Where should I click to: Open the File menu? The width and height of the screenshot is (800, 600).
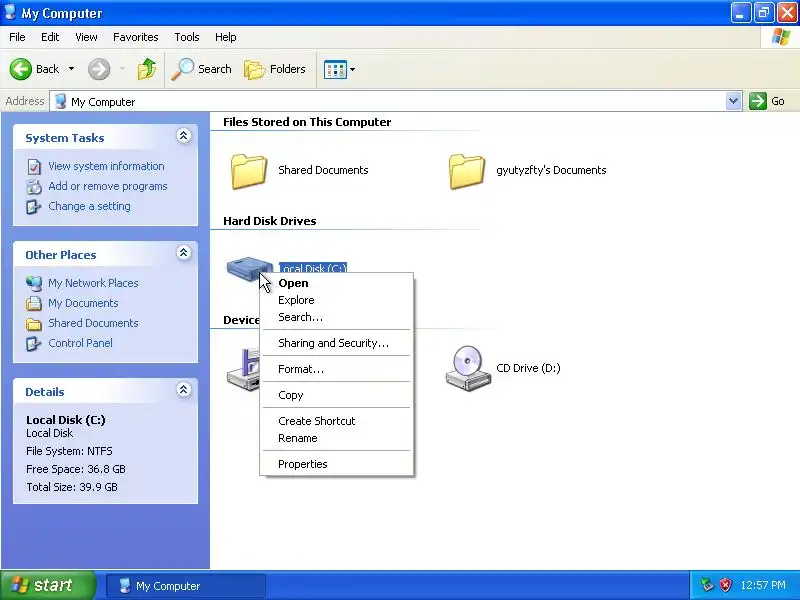pos(17,37)
